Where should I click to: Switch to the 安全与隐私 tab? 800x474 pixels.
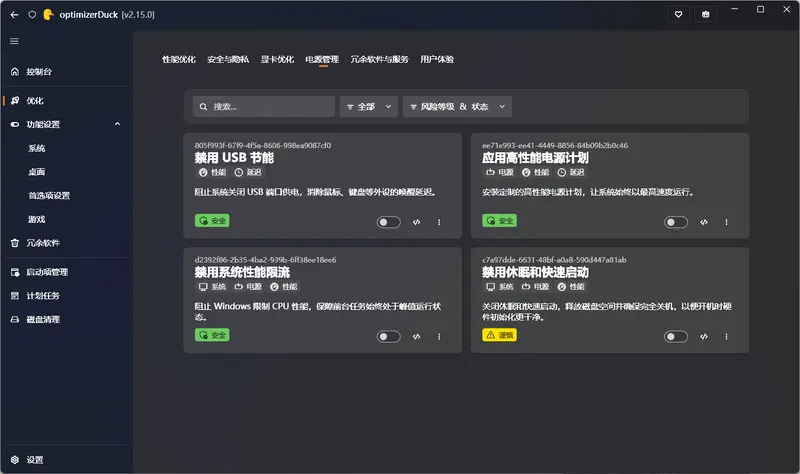tap(228, 59)
